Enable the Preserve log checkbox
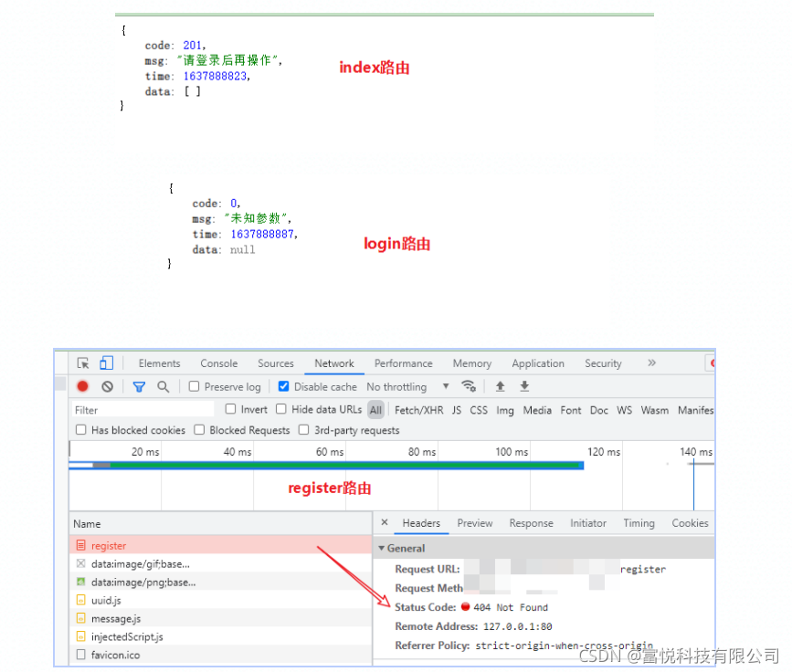792x672 pixels. 196,386
